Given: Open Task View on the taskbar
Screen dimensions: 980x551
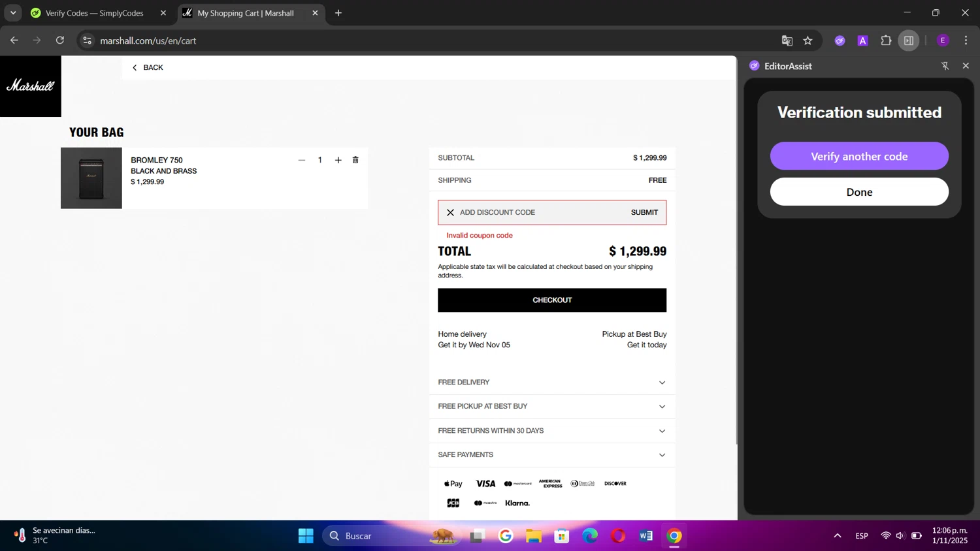Looking at the screenshot, I should click(477, 536).
